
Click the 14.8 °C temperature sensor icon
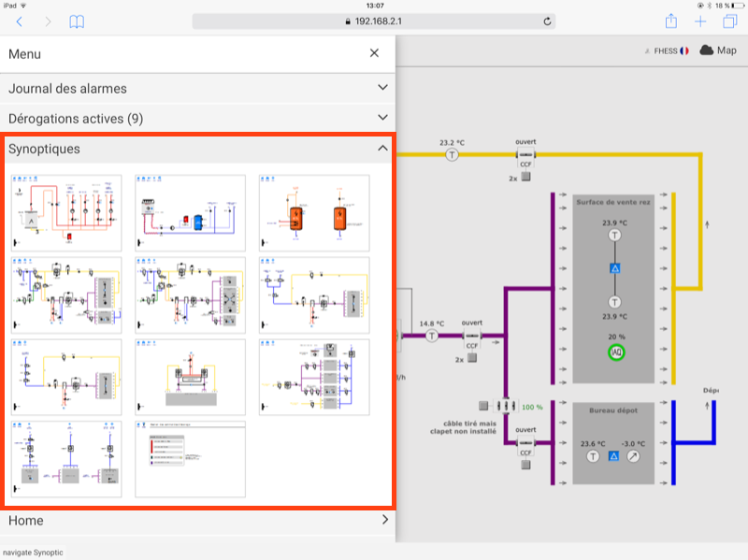[x=432, y=336]
